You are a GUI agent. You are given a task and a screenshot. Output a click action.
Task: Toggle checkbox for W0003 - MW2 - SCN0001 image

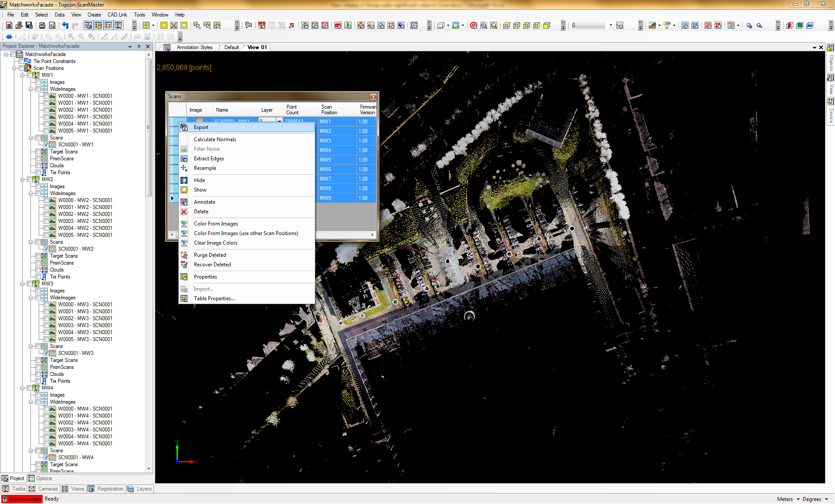coord(46,221)
